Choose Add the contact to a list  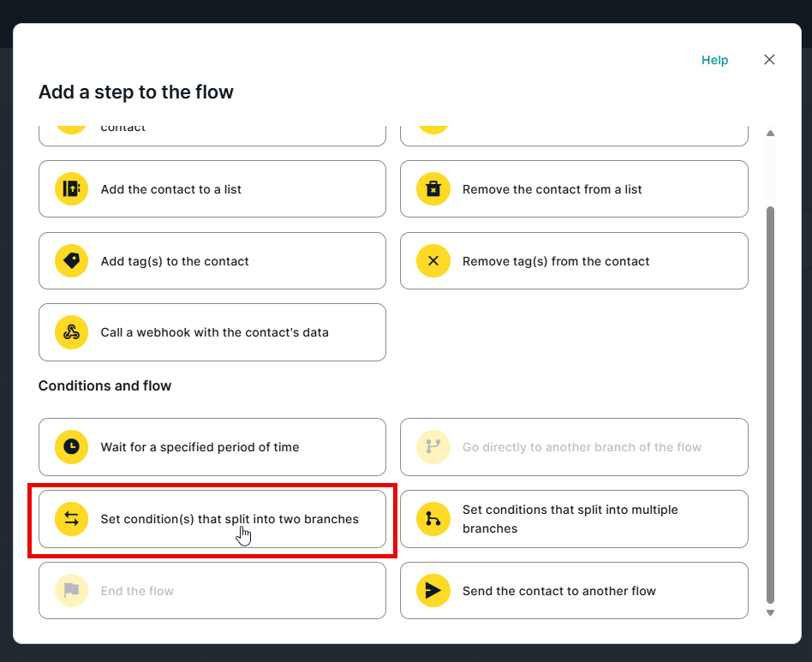[x=212, y=189]
